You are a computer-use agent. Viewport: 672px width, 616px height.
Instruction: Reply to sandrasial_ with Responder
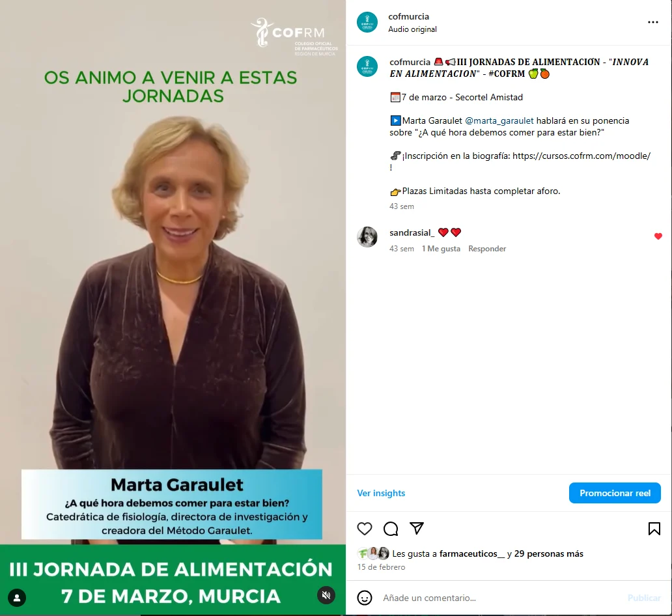coord(487,249)
